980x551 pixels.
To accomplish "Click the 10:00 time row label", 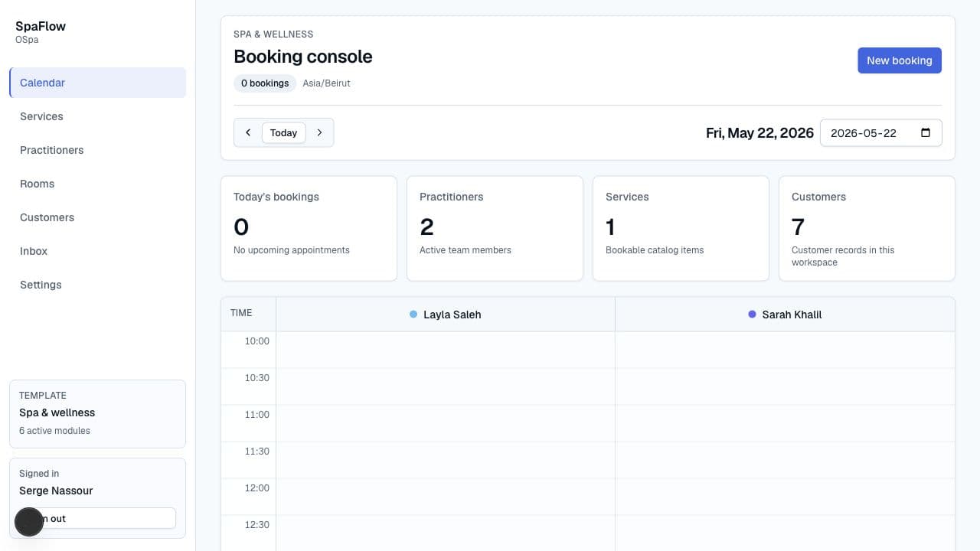I will coord(257,341).
